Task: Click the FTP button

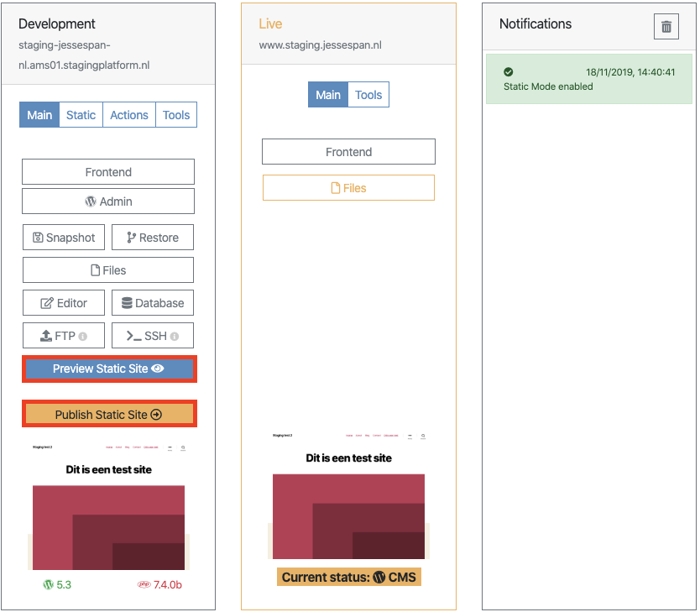Action: (64, 336)
